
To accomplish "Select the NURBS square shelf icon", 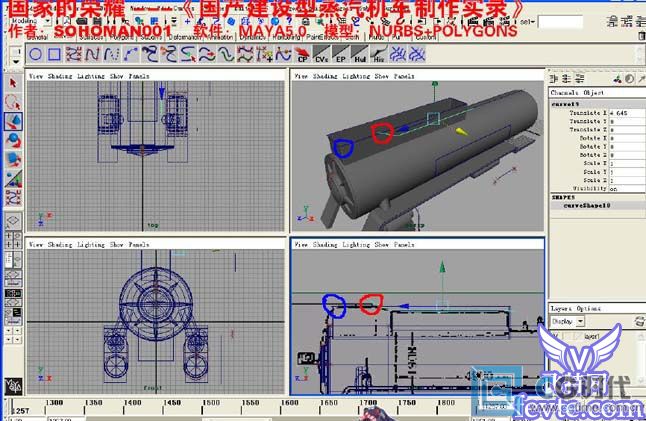I will (54, 54).
